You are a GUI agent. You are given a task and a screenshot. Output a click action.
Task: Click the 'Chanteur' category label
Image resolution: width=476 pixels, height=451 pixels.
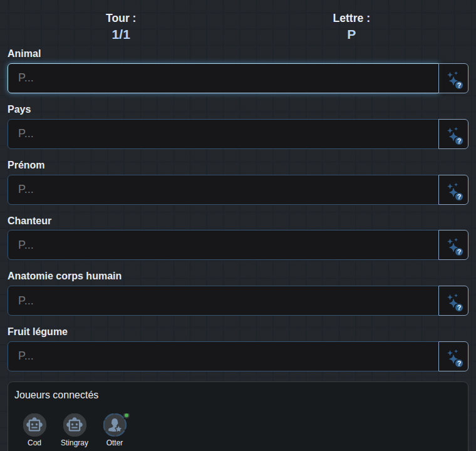pos(29,220)
